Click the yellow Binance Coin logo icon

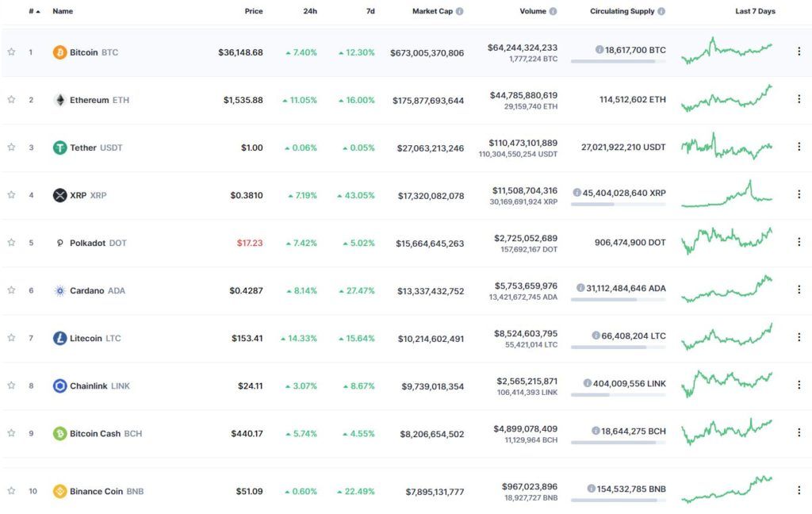[x=60, y=491]
